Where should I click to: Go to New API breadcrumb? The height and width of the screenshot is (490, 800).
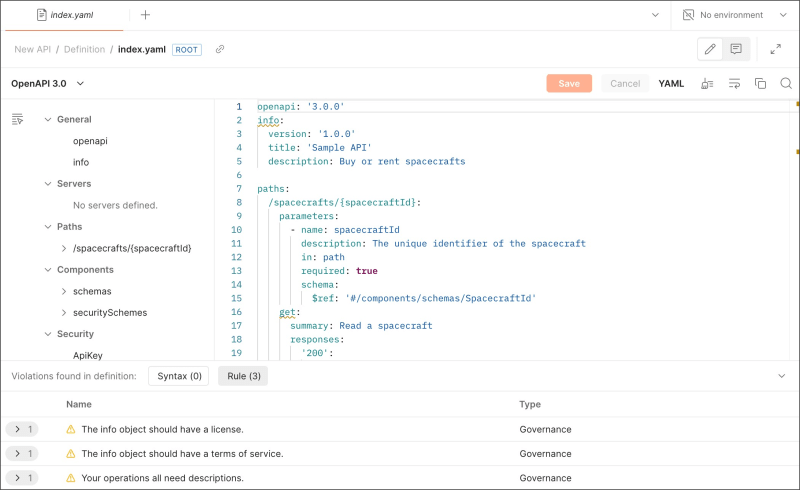[x=33, y=50]
